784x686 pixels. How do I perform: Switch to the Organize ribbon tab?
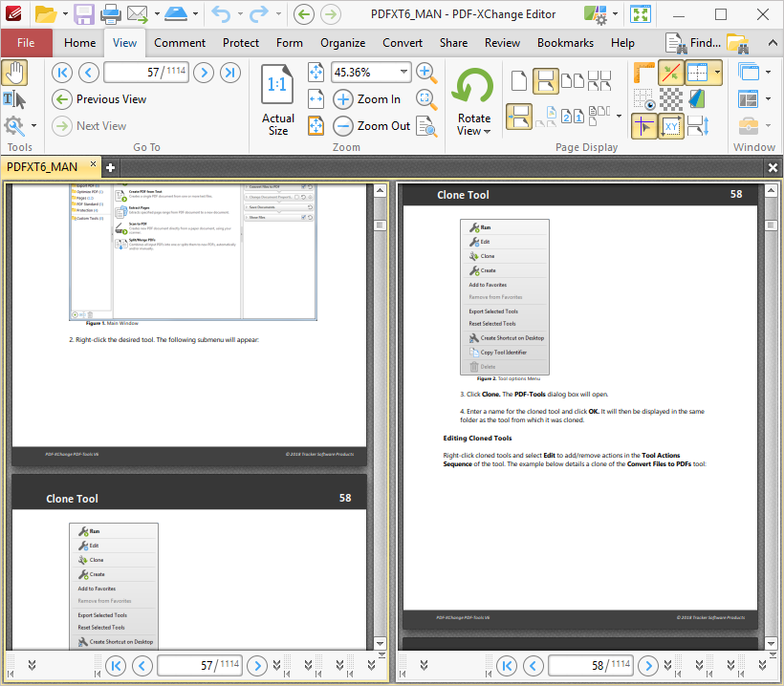tap(342, 43)
